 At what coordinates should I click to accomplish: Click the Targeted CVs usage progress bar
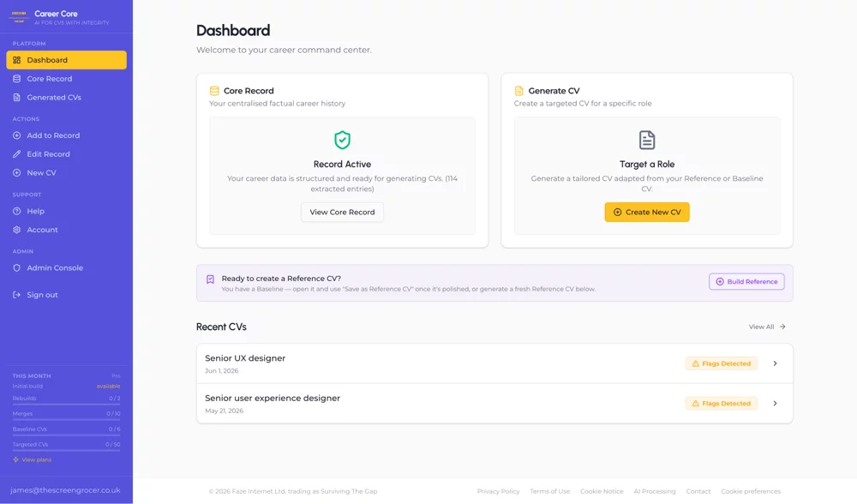pyautogui.click(x=66, y=451)
